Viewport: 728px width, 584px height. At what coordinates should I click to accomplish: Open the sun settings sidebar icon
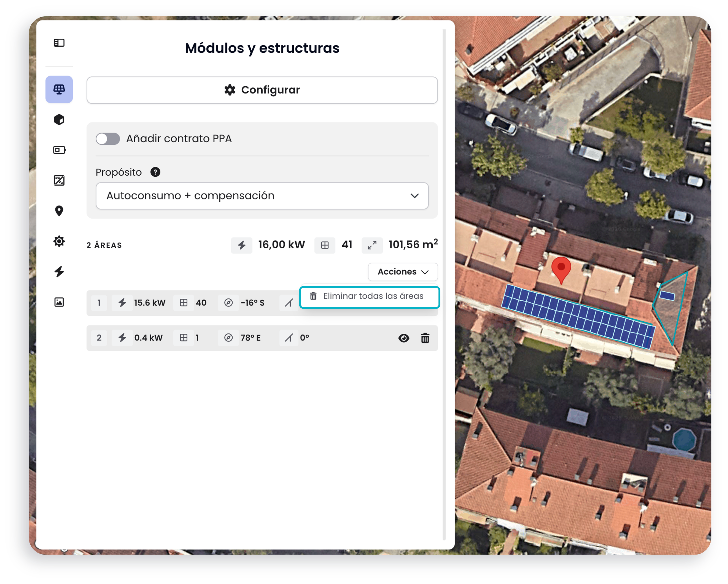pos(59,241)
